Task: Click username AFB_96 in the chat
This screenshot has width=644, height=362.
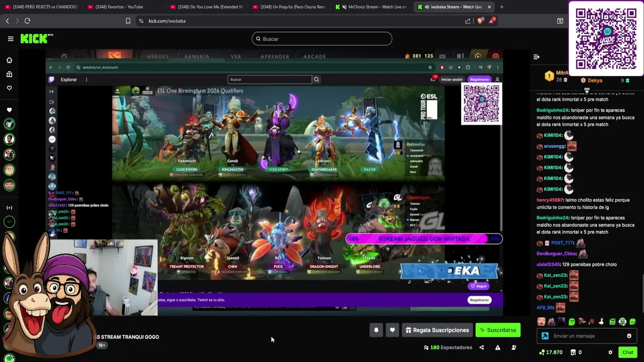Action: pyautogui.click(x=545, y=308)
